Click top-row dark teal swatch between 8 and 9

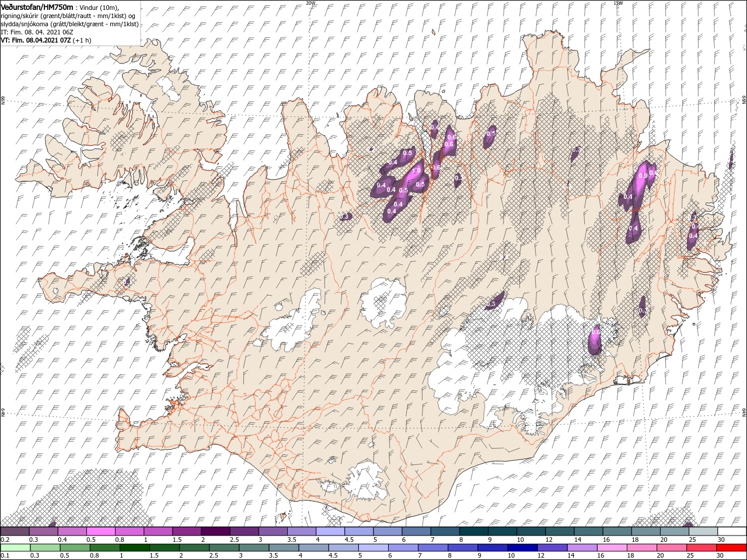point(474,531)
